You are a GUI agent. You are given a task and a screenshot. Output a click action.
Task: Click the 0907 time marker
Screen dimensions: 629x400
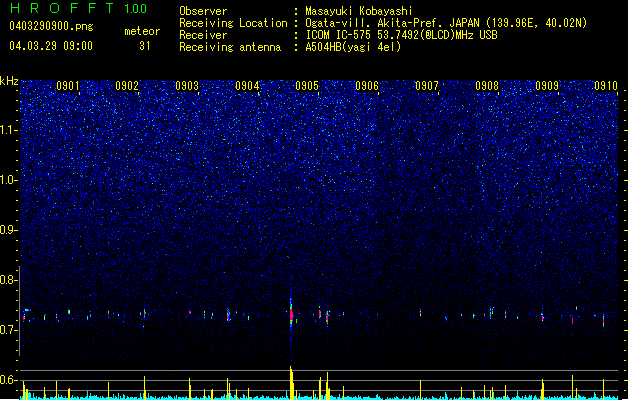[427, 86]
